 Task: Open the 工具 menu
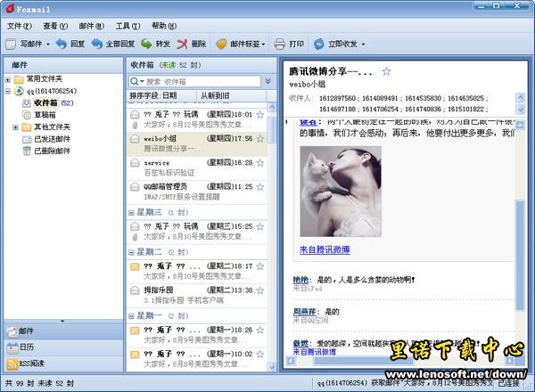tap(128, 26)
